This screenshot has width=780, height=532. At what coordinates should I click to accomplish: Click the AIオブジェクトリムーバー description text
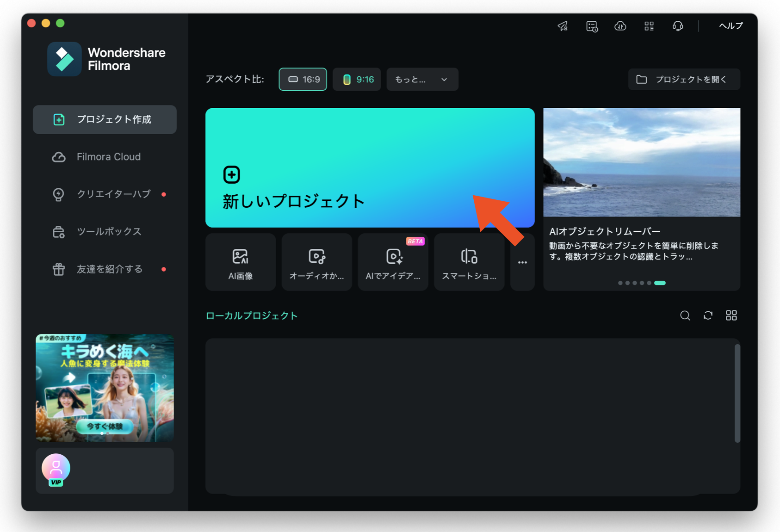click(633, 251)
